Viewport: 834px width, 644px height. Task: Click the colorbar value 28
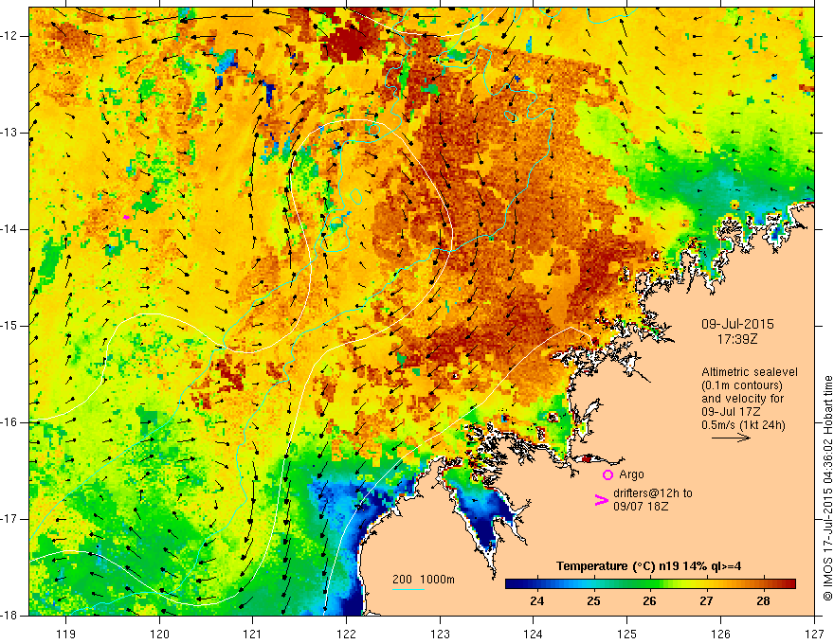tap(763, 601)
